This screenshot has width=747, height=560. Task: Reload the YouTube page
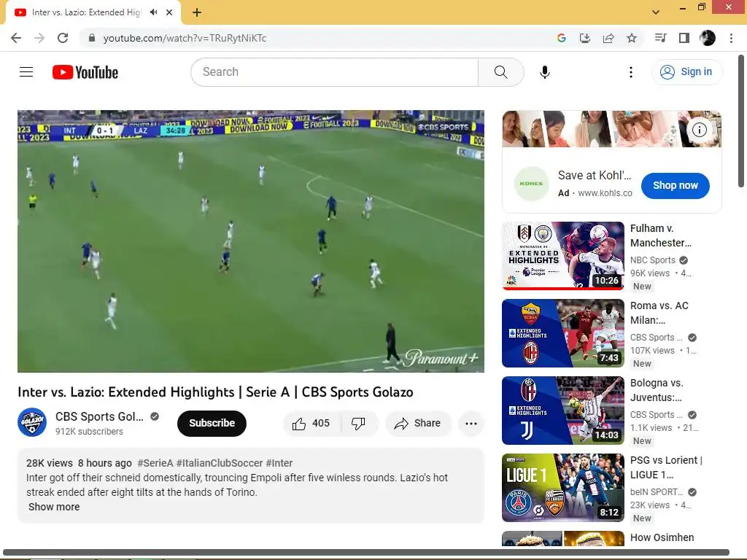pyautogui.click(x=63, y=38)
